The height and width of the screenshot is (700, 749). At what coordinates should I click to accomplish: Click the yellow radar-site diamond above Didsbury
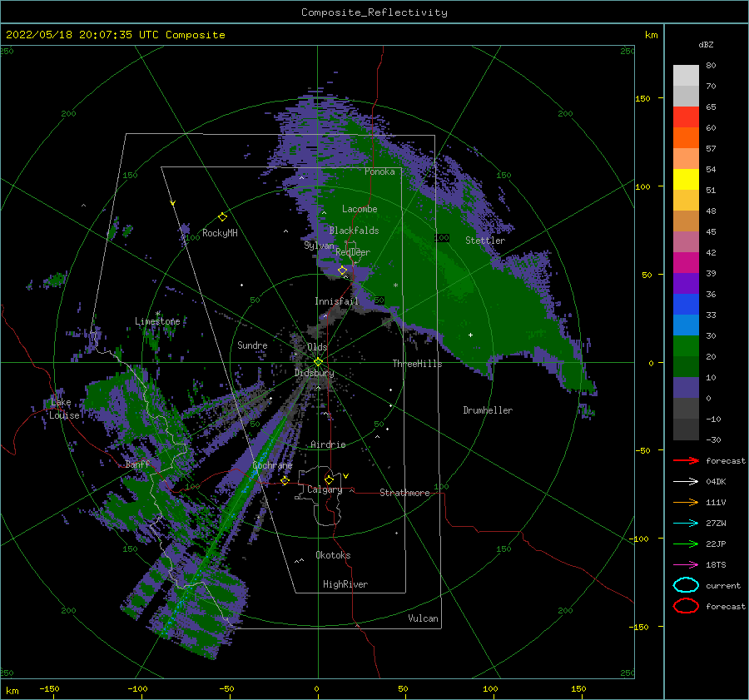pyautogui.click(x=318, y=362)
